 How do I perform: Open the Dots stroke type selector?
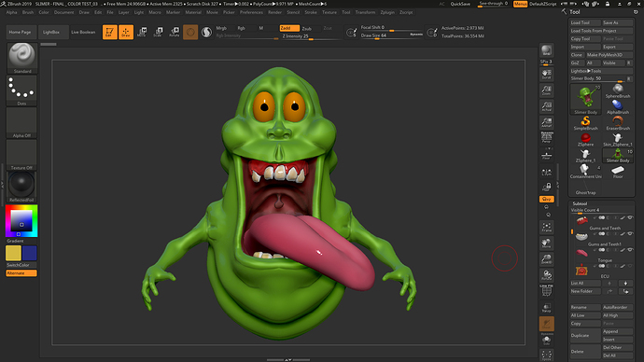click(22, 90)
